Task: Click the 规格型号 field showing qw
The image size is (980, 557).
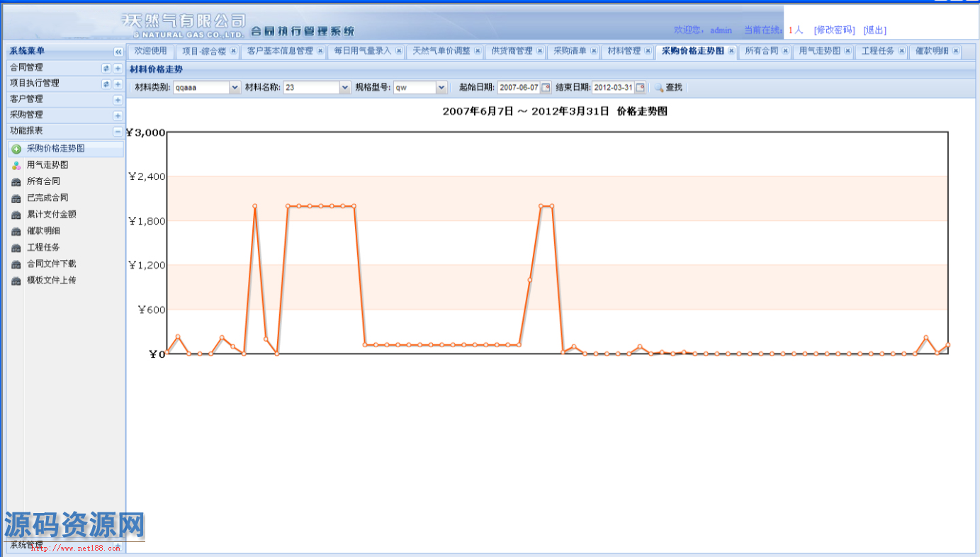Action: (415, 87)
